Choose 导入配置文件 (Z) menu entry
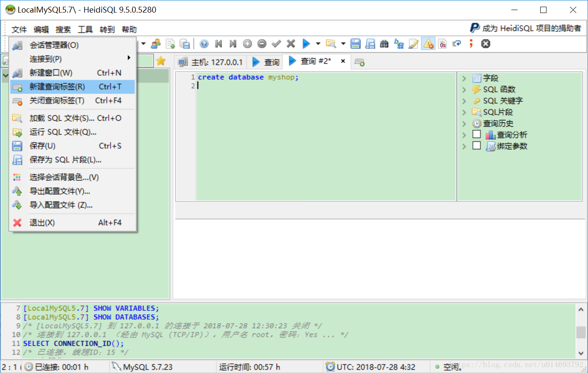 [x=73, y=205]
